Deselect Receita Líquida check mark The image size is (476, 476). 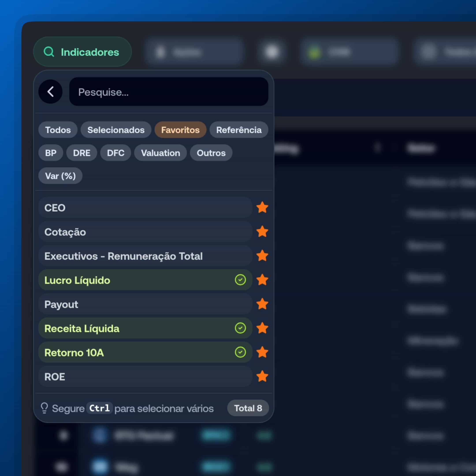coord(240,328)
